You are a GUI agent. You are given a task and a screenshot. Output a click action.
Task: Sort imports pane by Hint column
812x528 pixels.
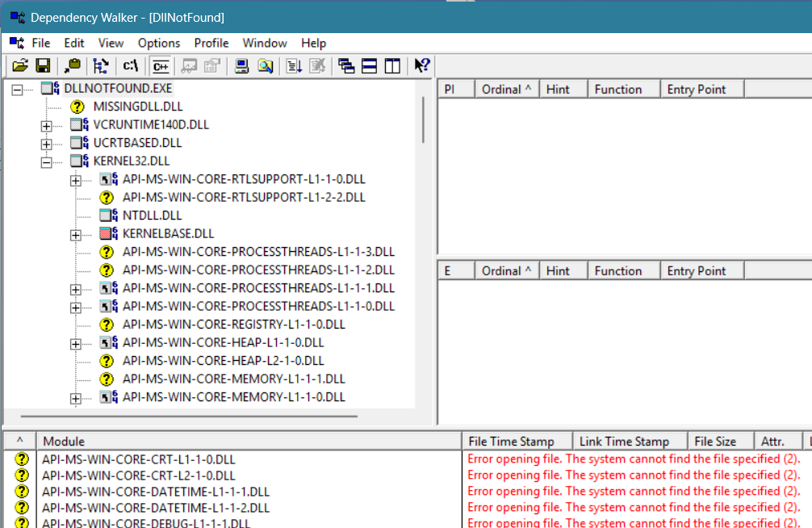[x=563, y=89]
